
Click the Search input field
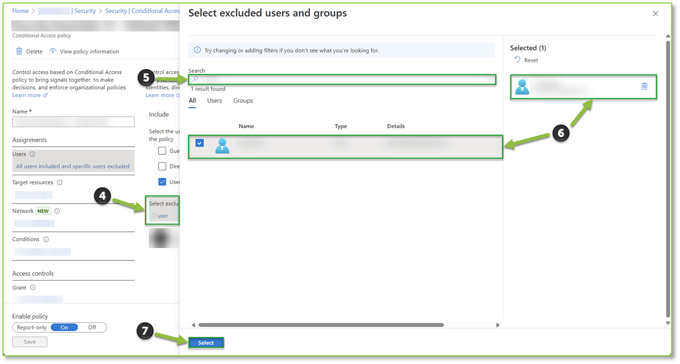click(342, 79)
